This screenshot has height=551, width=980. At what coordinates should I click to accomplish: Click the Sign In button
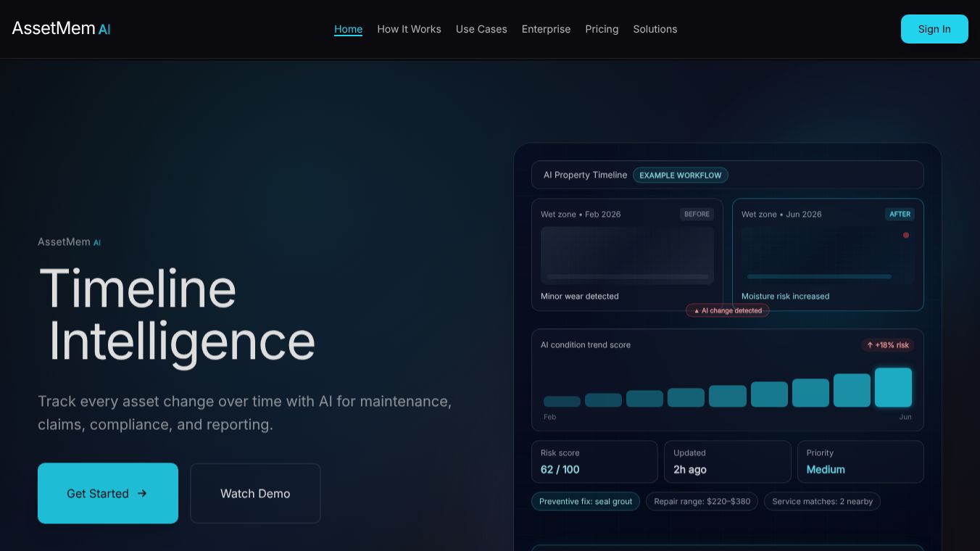pos(934,29)
